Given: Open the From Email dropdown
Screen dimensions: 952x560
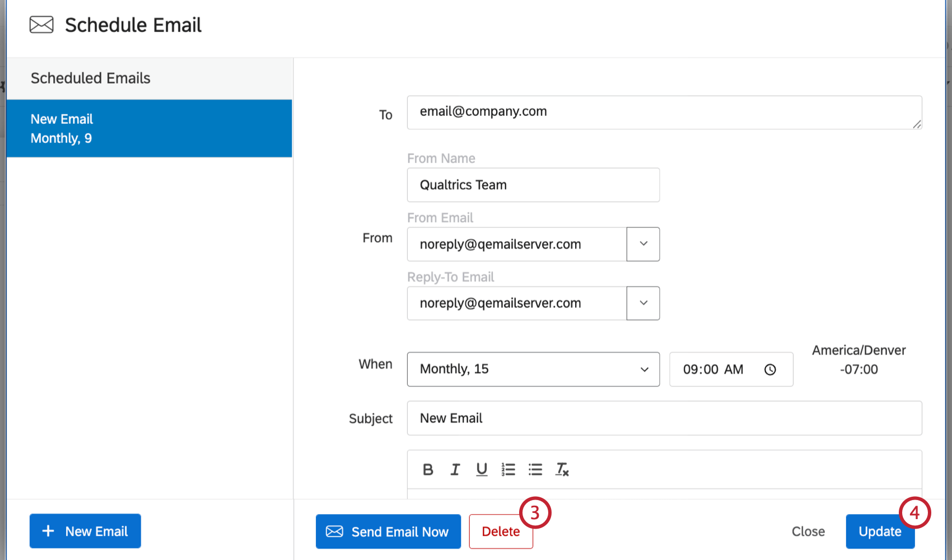Looking at the screenshot, I should tap(642, 244).
